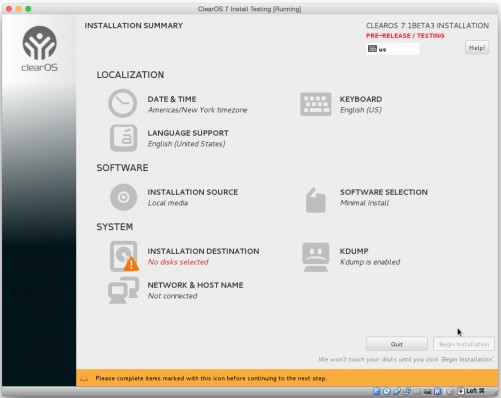Viewport: 501px width, 398px height.
Task: Click the Quit button
Action: [x=397, y=344]
